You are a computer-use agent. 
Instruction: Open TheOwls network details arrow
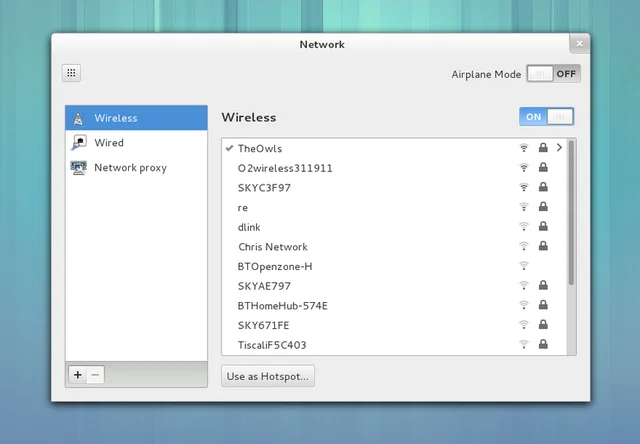coord(559,148)
